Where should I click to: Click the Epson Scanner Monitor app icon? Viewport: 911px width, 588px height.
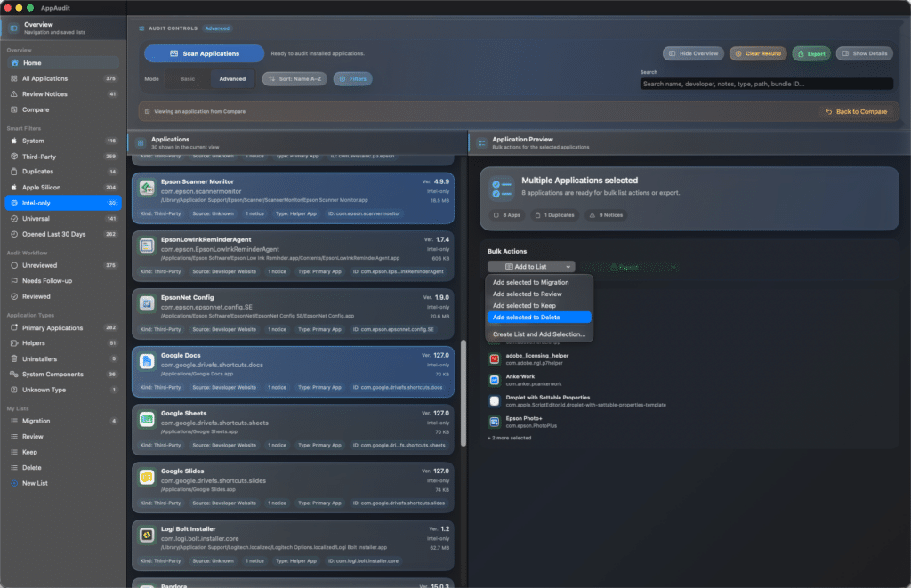click(147, 188)
